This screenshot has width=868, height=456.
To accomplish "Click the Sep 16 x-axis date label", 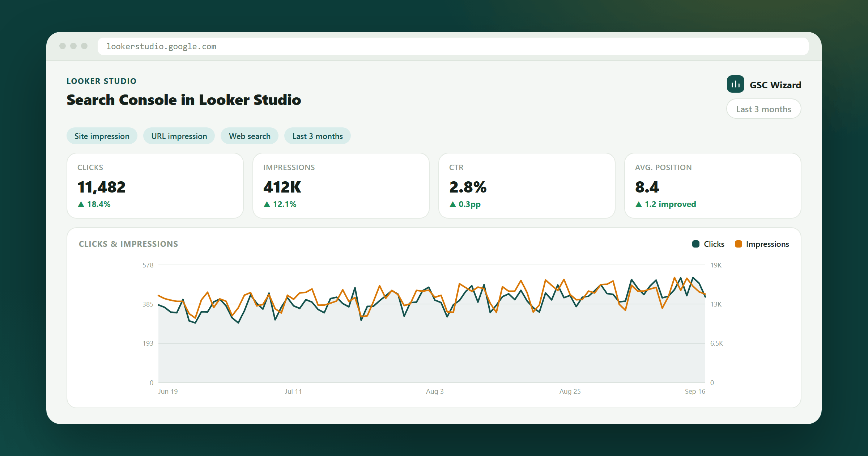I will 695,391.
